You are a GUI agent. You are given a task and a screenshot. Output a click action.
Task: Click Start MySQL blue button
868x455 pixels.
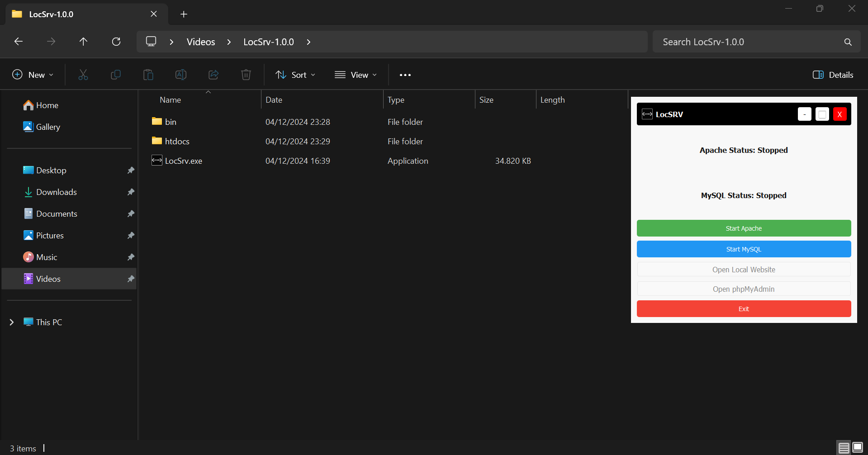[x=744, y=249]
